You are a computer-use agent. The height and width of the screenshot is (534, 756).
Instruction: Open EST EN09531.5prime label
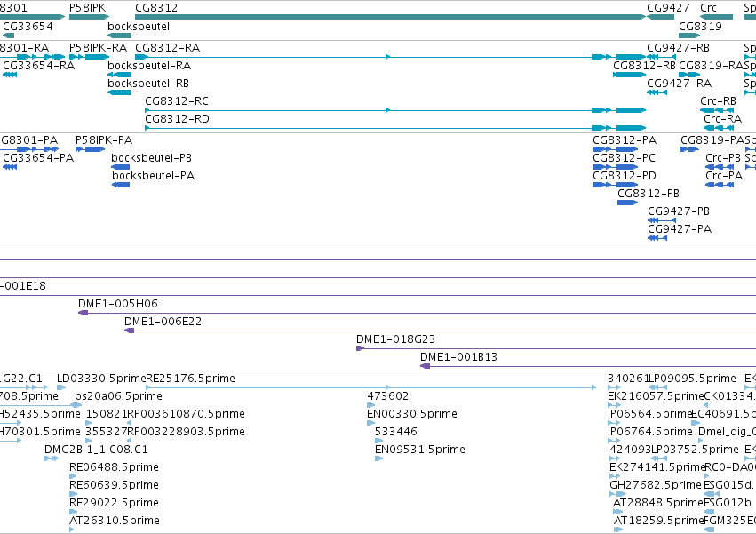[x=420, y=450]
